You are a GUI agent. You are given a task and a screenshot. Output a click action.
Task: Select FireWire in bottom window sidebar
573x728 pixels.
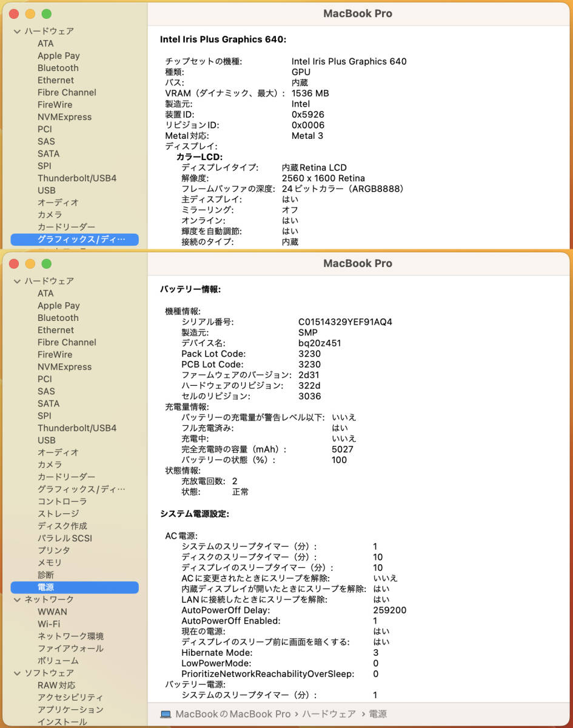pos(55,354)
